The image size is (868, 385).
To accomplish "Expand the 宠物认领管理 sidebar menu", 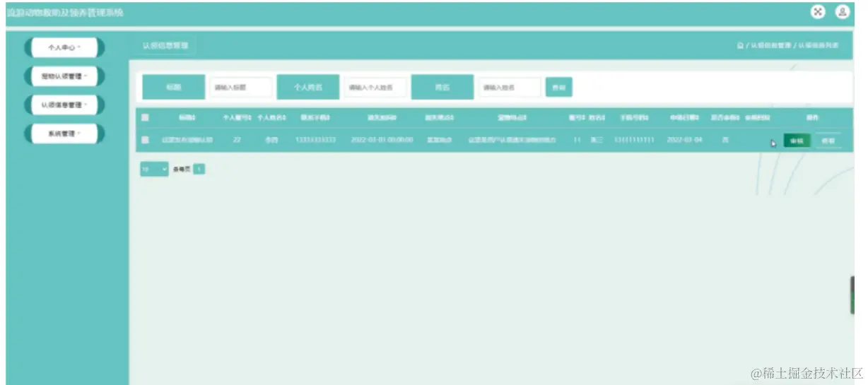I will (x=64, y=76).
